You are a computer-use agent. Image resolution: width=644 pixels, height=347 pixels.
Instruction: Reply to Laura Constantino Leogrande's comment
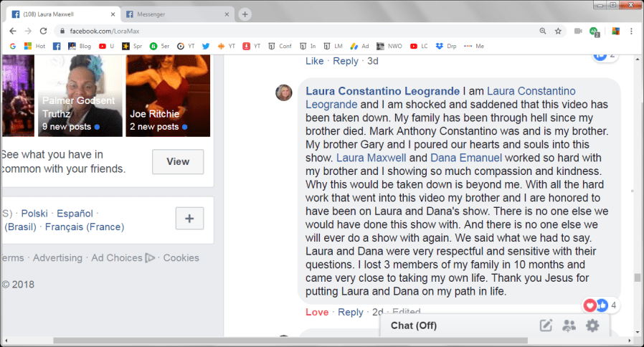pos(351,312)
